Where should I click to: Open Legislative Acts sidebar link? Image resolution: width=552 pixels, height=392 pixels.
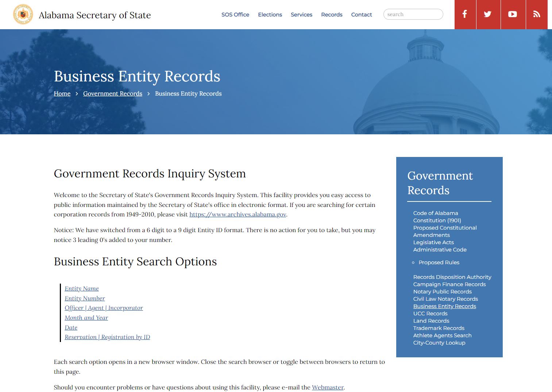(x=433, y=242)
